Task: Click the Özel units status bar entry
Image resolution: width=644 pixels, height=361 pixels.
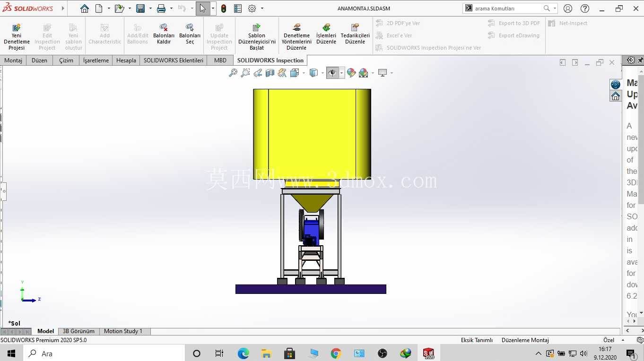Action: (x=609, y=340)
